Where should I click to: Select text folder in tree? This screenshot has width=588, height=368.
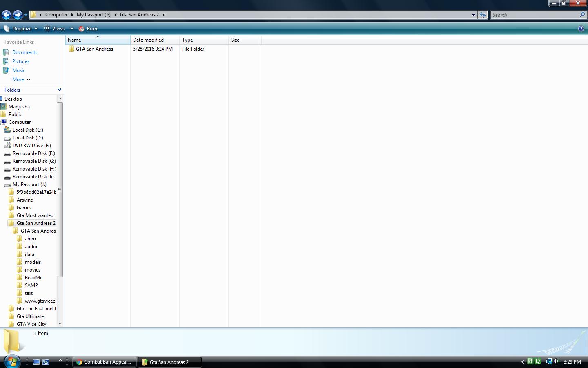click(x=29, y=293)
